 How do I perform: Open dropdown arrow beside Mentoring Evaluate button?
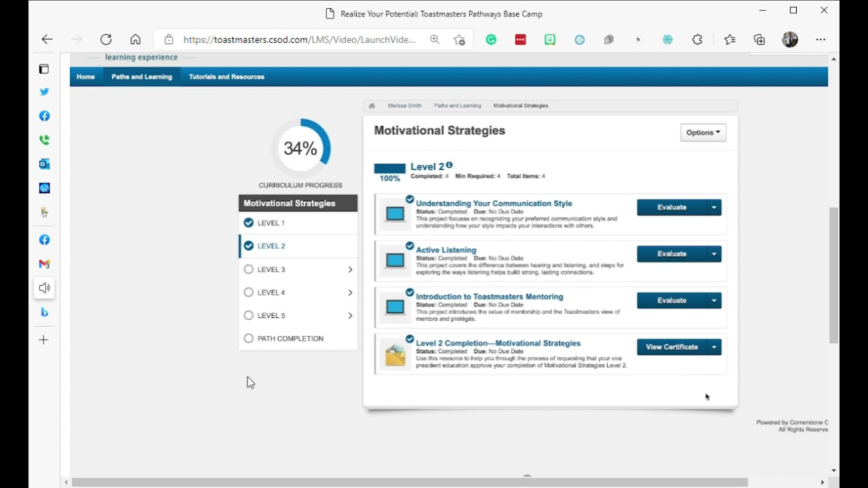click(x=714, y=300)
